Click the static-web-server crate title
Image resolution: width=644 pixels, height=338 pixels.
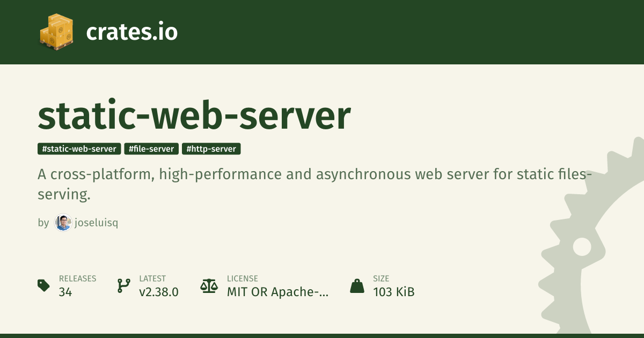coord(194,115)
